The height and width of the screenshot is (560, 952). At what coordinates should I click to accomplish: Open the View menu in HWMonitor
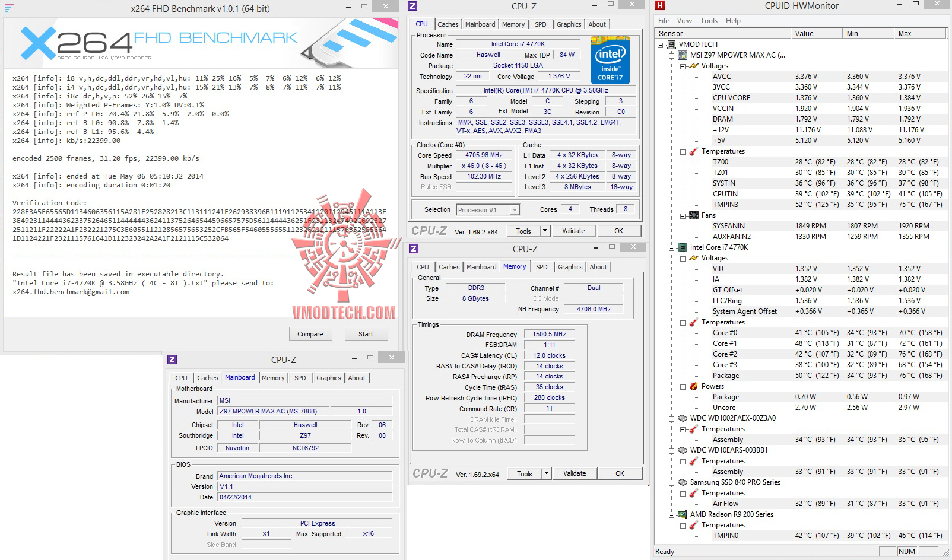click(x=684, y=21)
